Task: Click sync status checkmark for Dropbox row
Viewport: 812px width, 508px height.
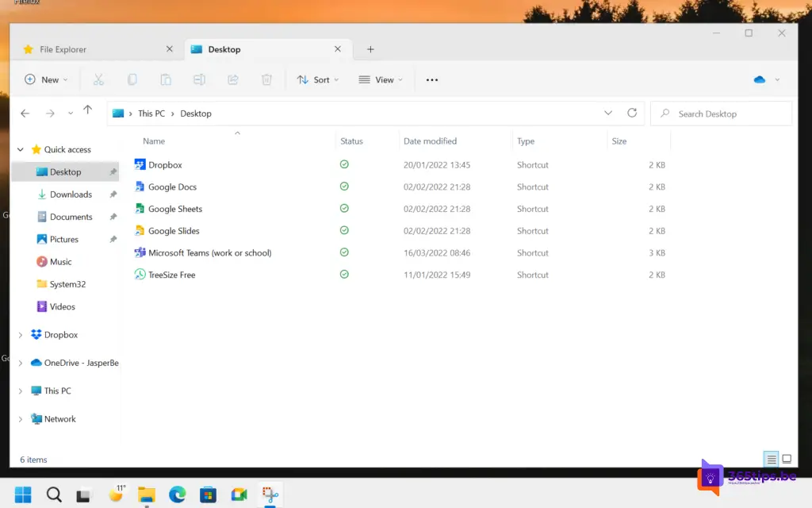Action: point(344,164)
